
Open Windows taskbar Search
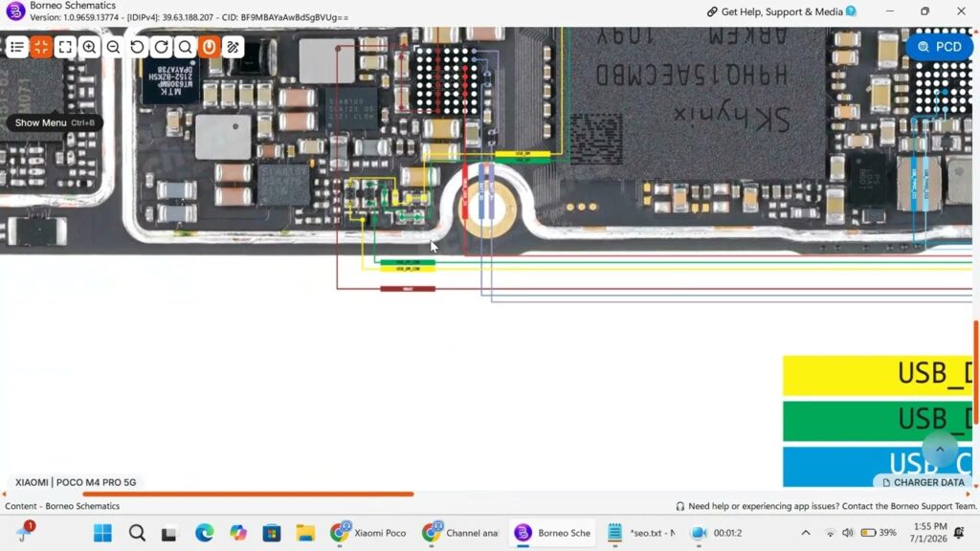click(x=137, y=533)
